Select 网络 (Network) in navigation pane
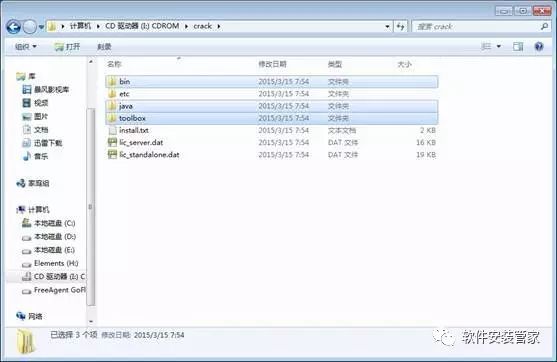This screenshot has height=362, width=557. click(x=30, y=316)
